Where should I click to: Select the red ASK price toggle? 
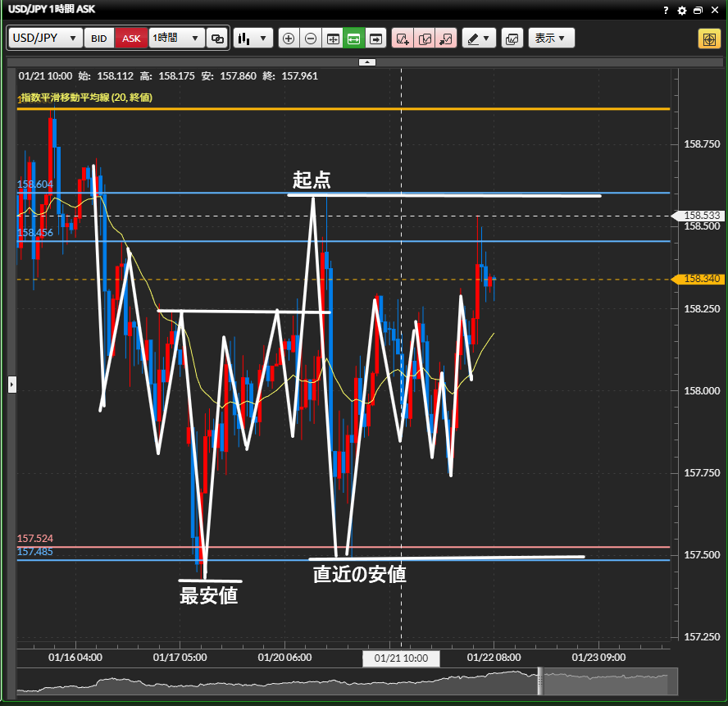(x=130, y=39)
